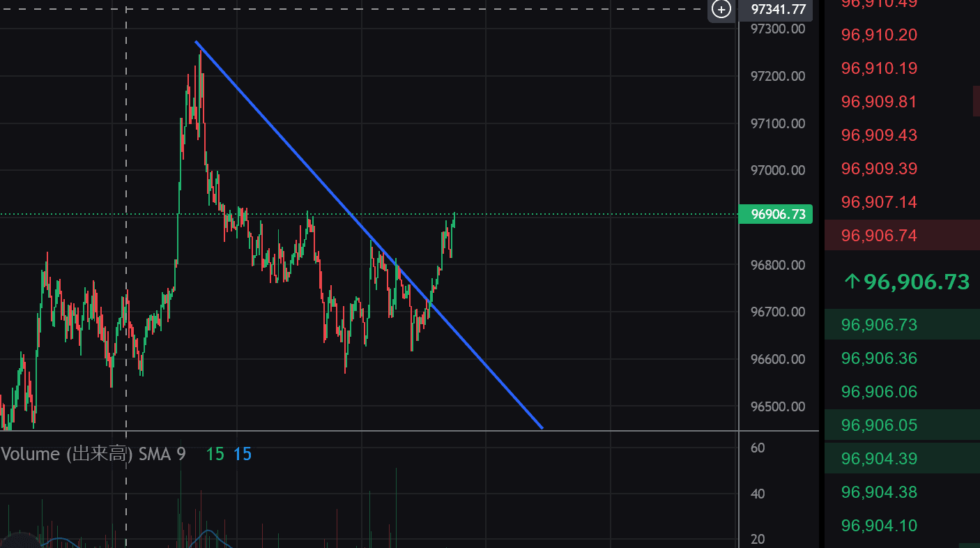
Task: Click the blue SMA value 15
Action: 243,455
